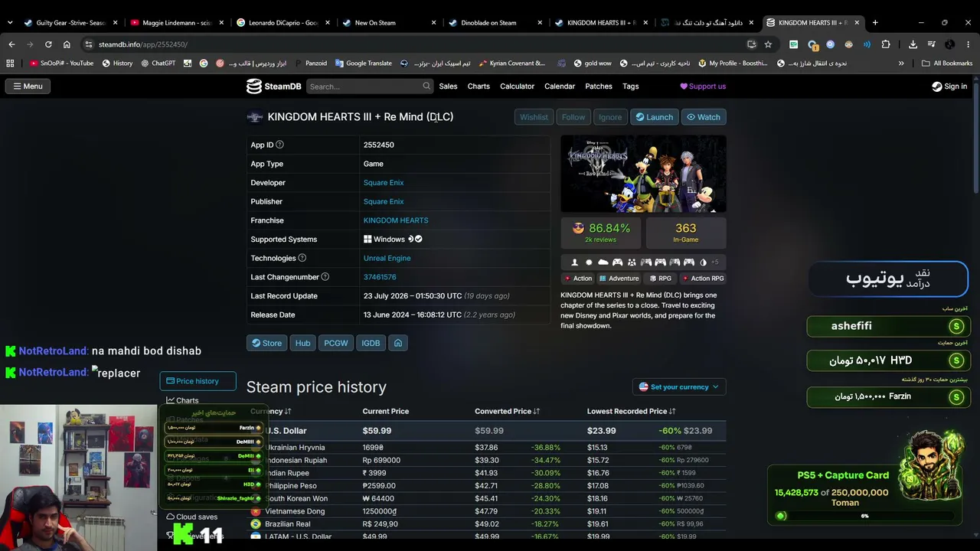Click the Kingdom Hearts III cover image
Screen dimensions: 980x551
(x=643, y=174)
